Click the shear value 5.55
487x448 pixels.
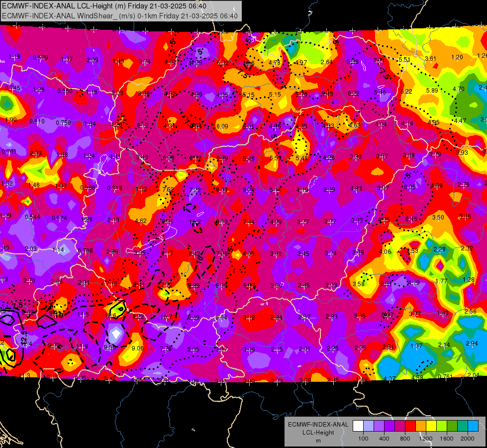coord(193,349)
